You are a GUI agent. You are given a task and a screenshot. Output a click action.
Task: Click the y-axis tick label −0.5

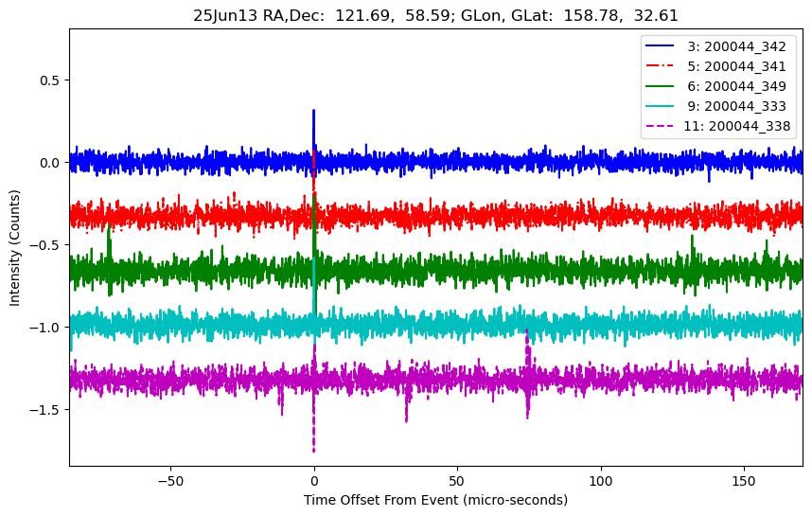point(45,245)
